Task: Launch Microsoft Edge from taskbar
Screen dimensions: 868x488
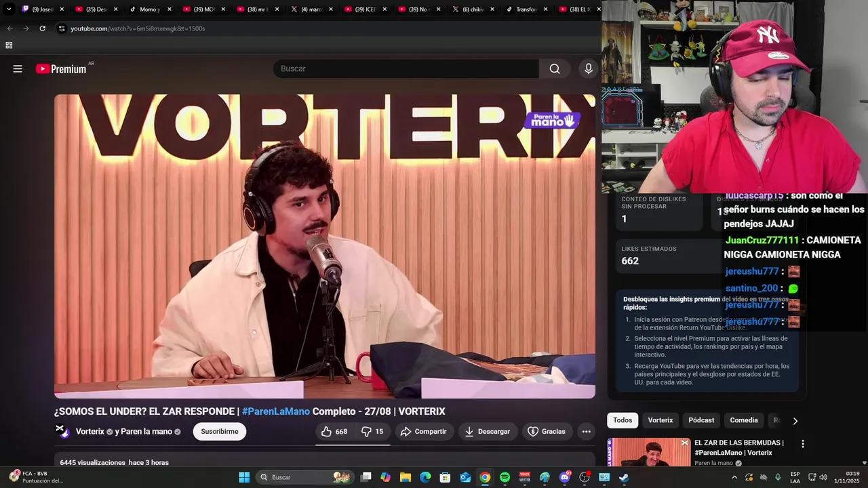Action: tap(425, 477)
